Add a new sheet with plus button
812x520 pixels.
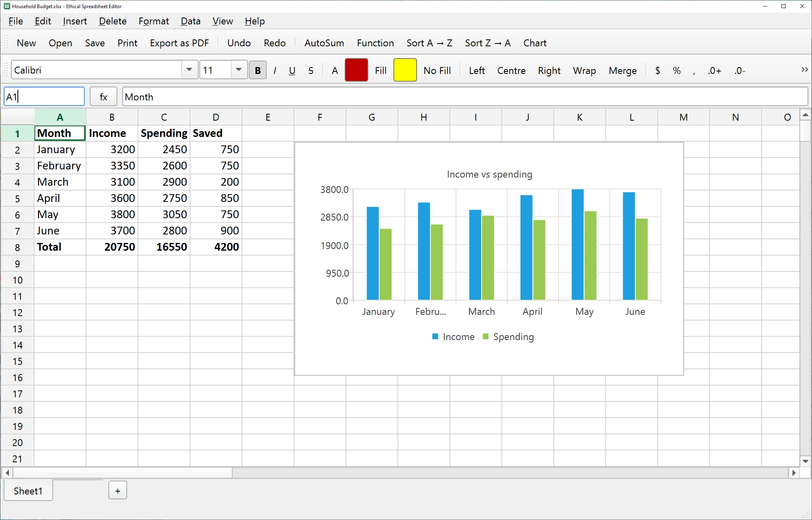coord(118,491)
